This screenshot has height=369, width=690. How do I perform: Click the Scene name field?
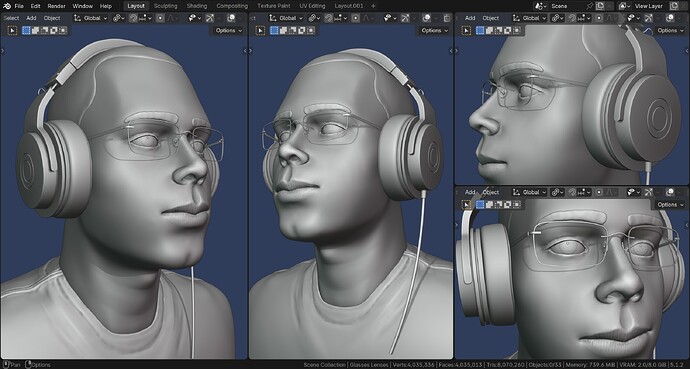click(x=566, y=6)
